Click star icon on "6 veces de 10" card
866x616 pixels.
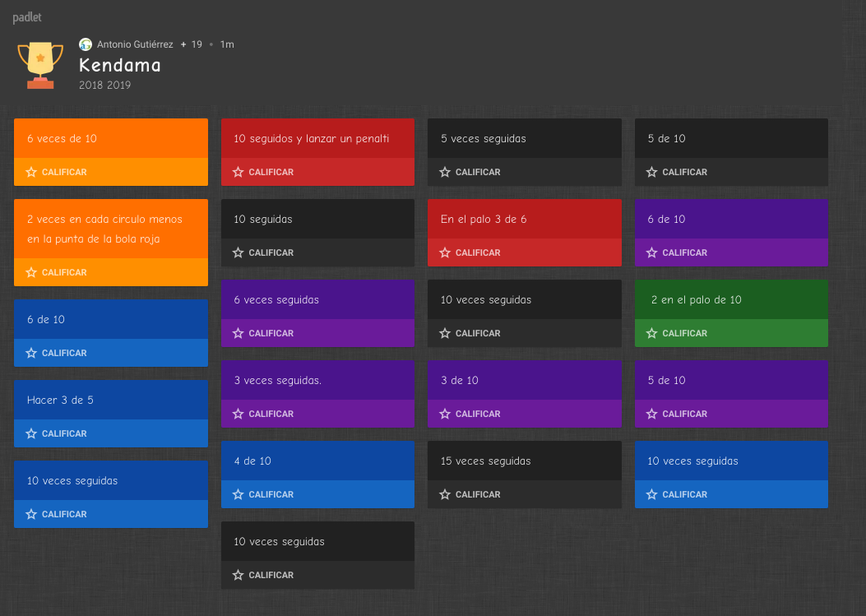coord(31,172)
